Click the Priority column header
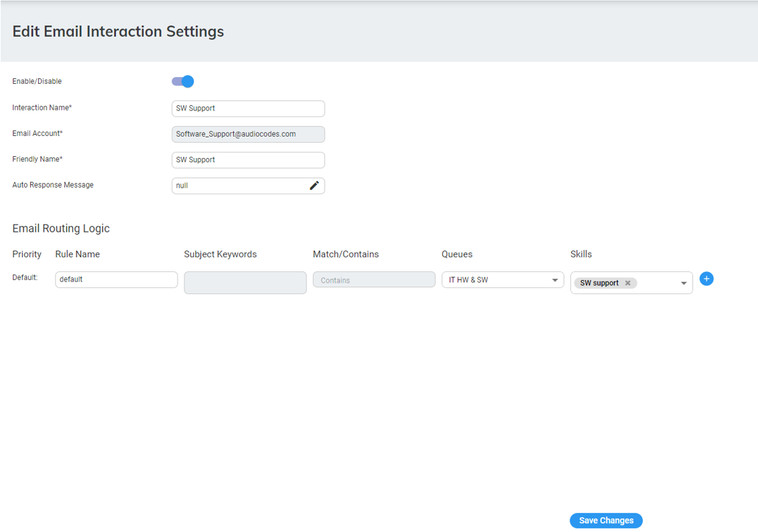This screenshot has width=758, height=532. (27, 255)
